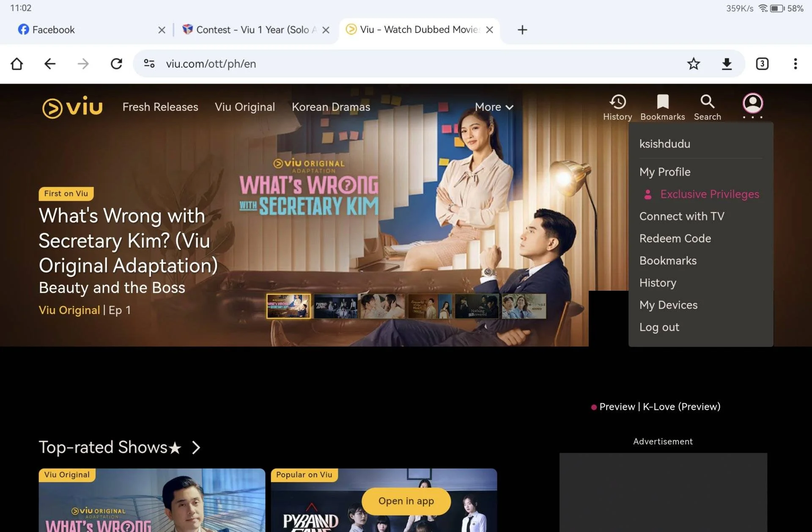Open Bookmarks from the header icon

point(663,108)
